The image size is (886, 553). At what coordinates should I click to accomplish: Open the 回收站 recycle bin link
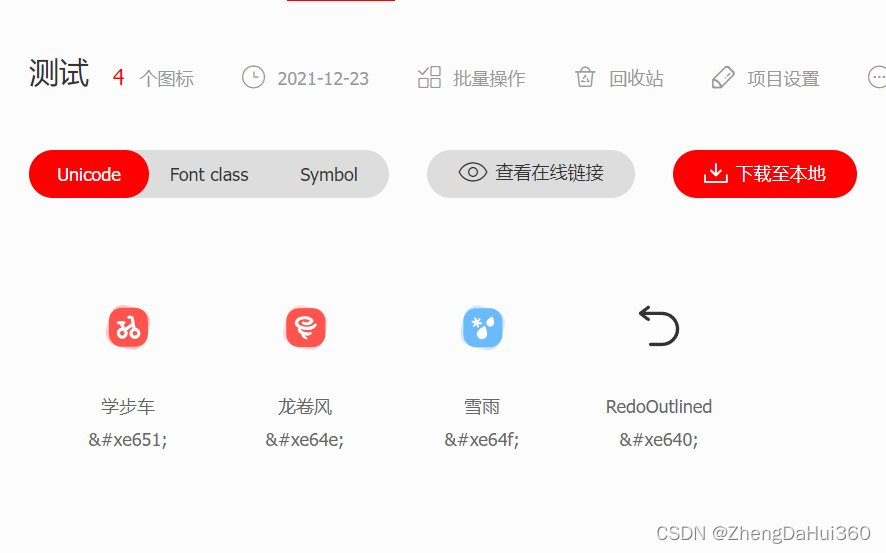pyautogui.click(x=636, y=79)
